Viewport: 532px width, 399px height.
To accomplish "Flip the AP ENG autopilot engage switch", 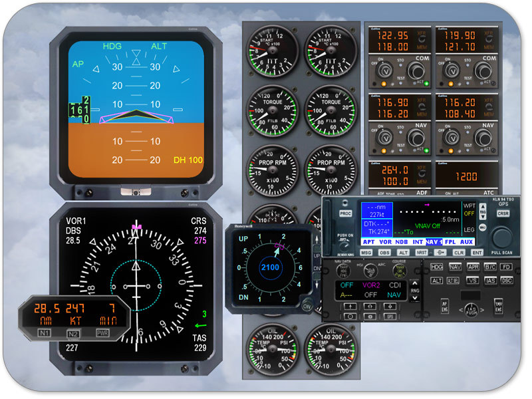I will pyautogui.click(x=444, y=307).
